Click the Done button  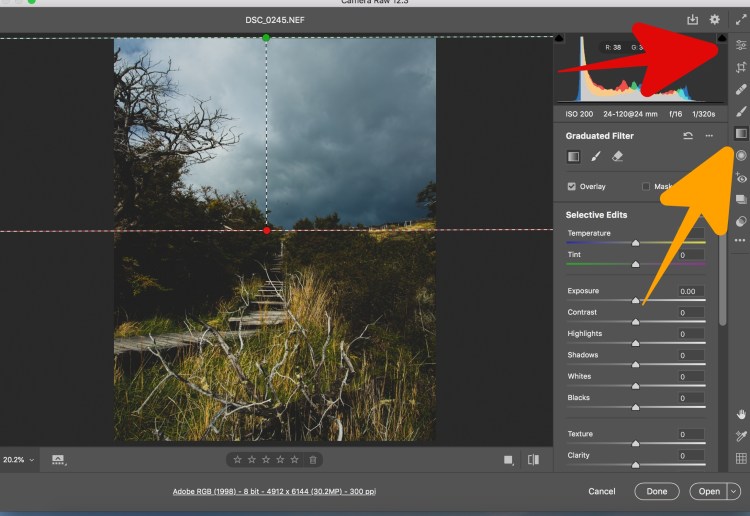(x=657, y=491)
